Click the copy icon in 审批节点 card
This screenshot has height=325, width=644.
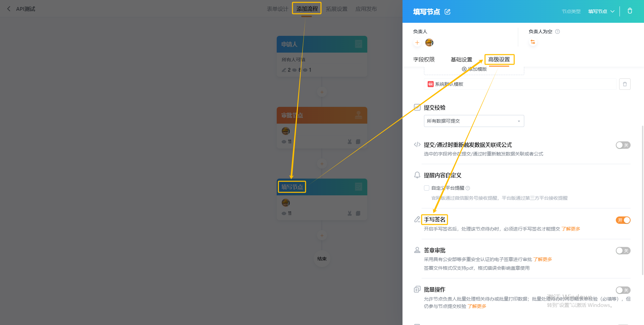358,142
